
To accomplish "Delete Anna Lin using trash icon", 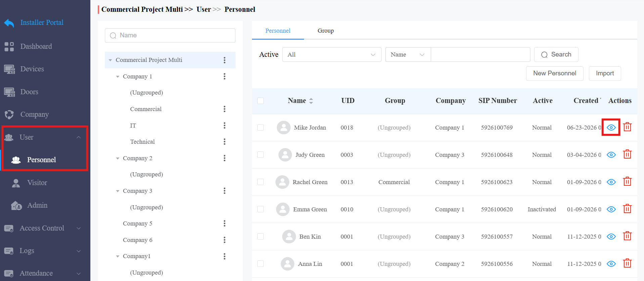I will (627, 264).
